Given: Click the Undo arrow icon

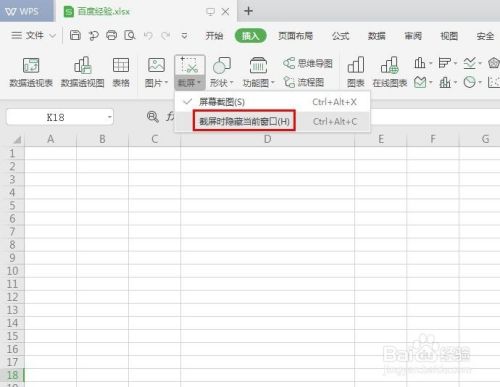Looking at the screenshot, I should pos(148,35).
